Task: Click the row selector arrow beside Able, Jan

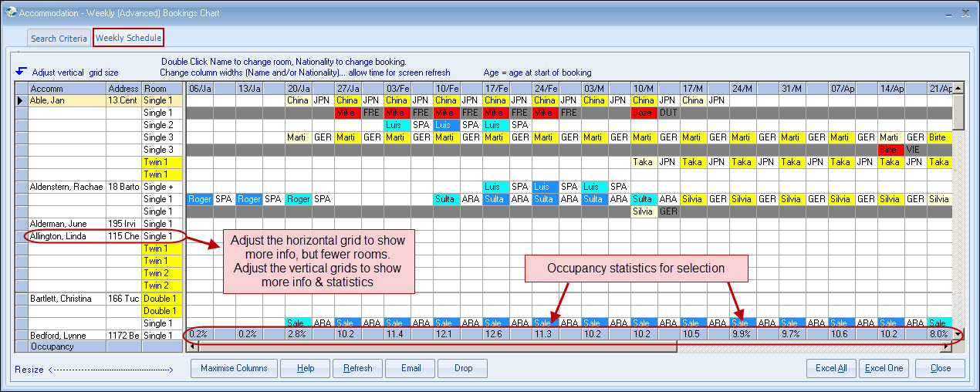Action: (21, 100)
